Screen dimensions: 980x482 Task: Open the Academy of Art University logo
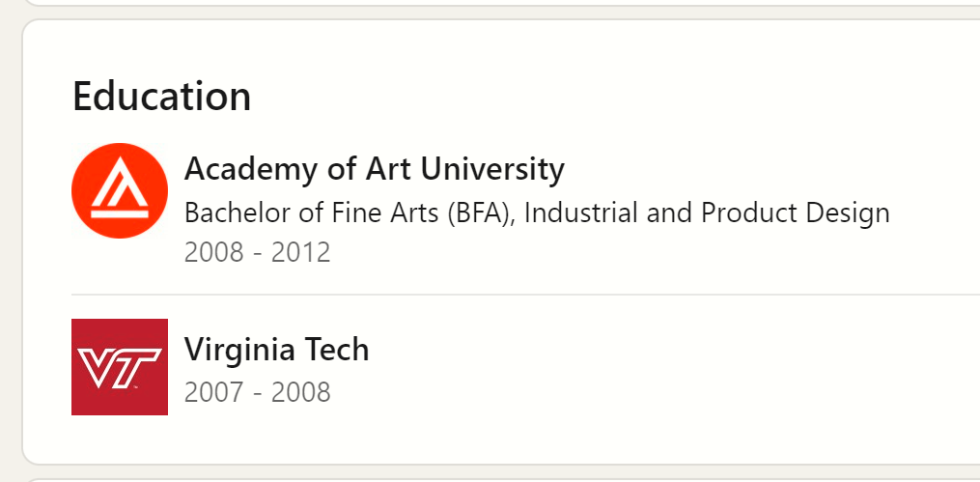point(120,190)
